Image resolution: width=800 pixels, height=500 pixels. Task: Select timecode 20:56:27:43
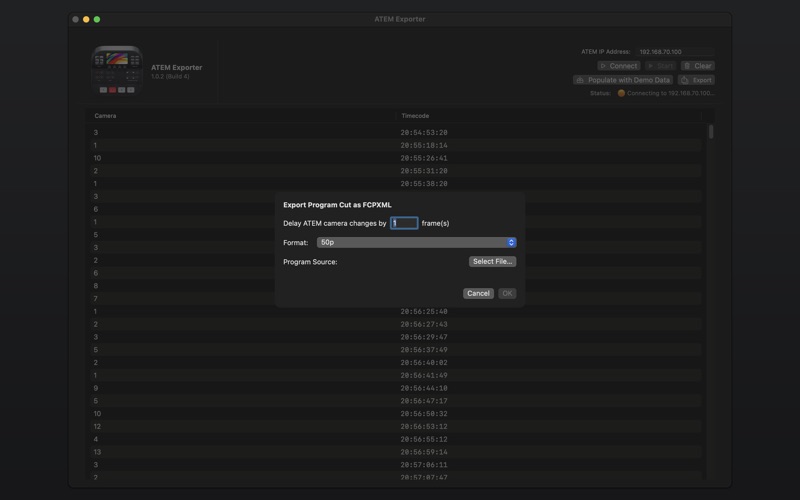(x=423, y=324)
